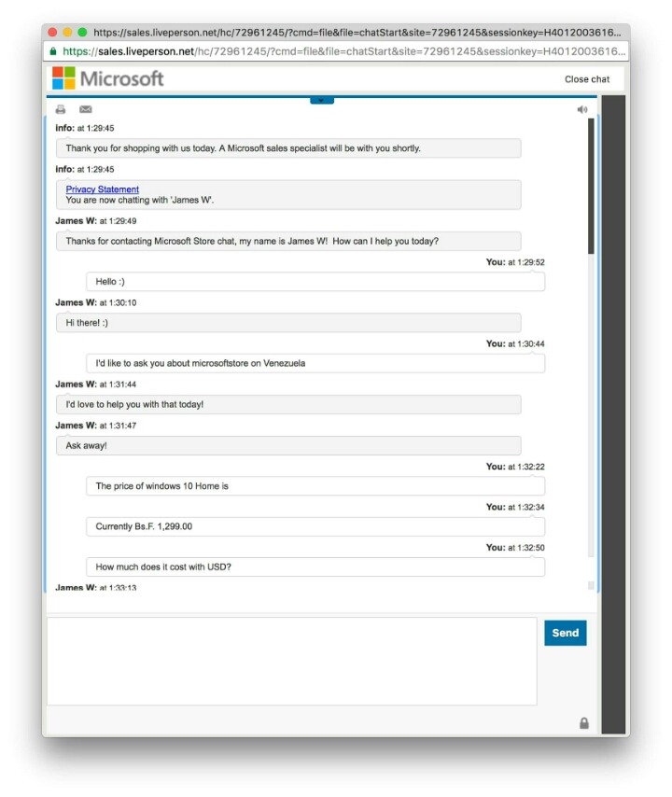This screenshot has width=672, height=797.
Task: Click the 'How much does it cost with USD?' message
Action: pyautogui.click(x=315, y=567)
